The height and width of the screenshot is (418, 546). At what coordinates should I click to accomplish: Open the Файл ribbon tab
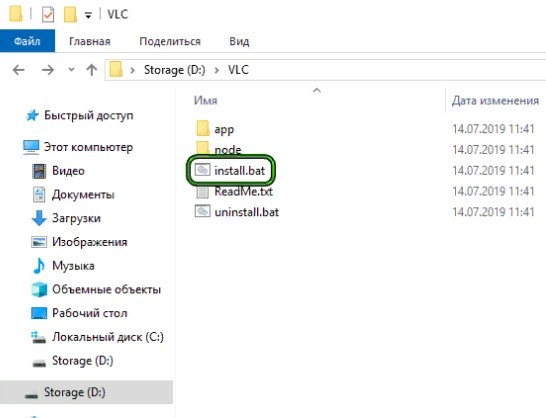tap(27, 41)
